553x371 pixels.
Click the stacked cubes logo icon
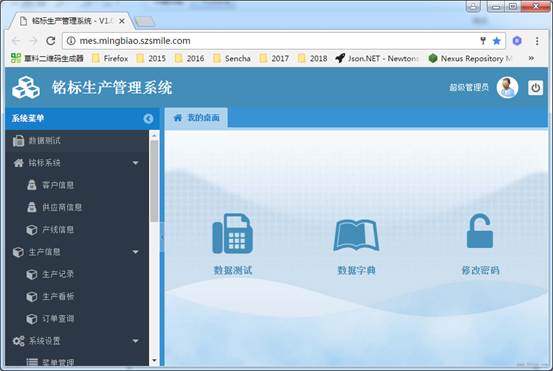[26, 87]
